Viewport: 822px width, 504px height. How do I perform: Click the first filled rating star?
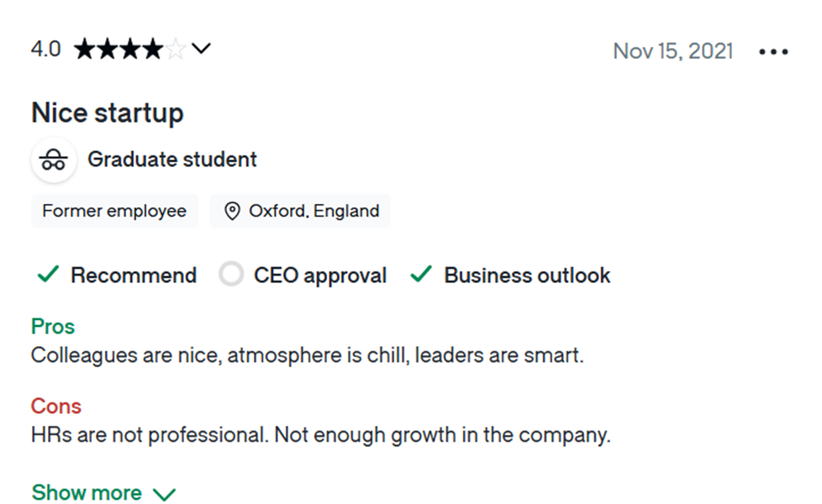pyautogui.click(x=85, y=50)
